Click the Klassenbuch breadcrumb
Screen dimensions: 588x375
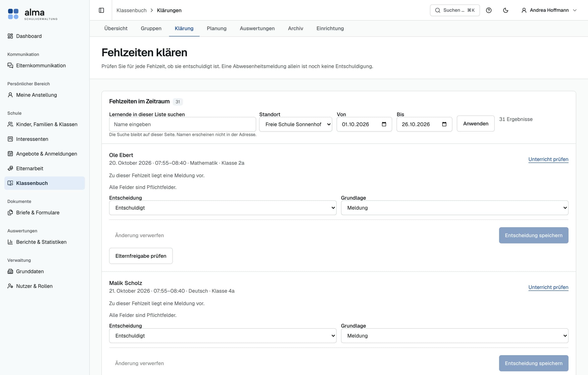click(131, 10)
